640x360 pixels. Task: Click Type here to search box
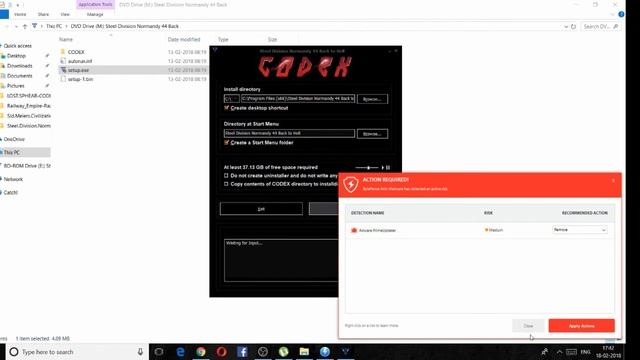pyautogui.click(x=76, y=352)
